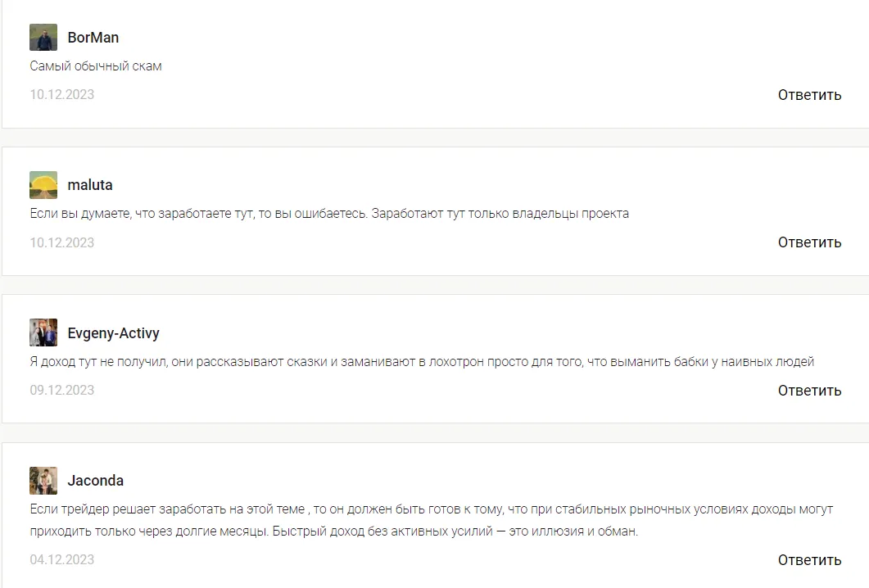
Task: Reply to maluta's comment with Ответить
Action: pos(809,242)
